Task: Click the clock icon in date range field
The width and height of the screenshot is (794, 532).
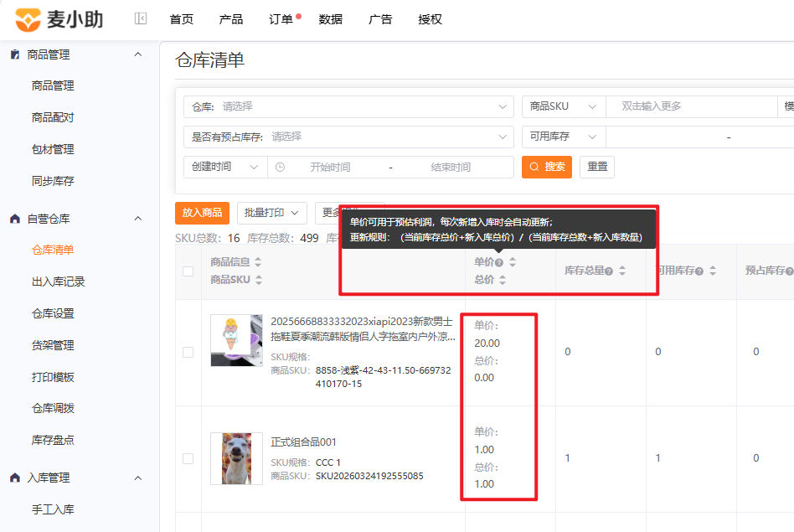Action: click(280, 167)
